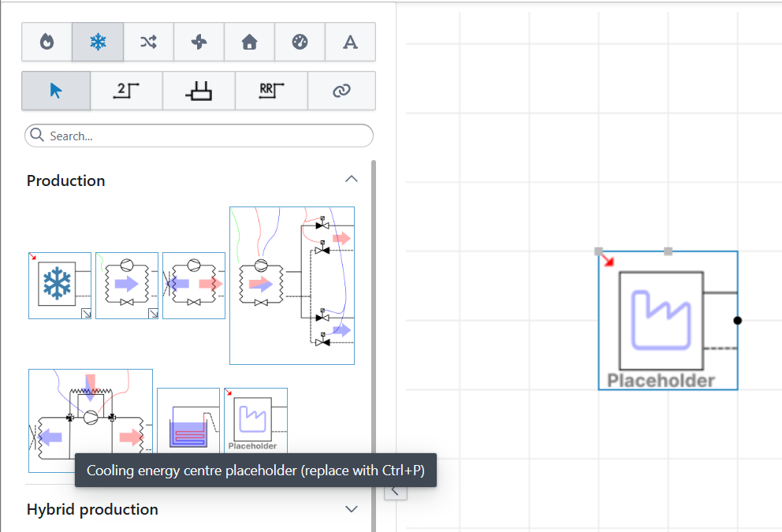Click the Search input field
Image resolution: width=782 pixels, height=532 pixels.
click(x=199, y=136)
